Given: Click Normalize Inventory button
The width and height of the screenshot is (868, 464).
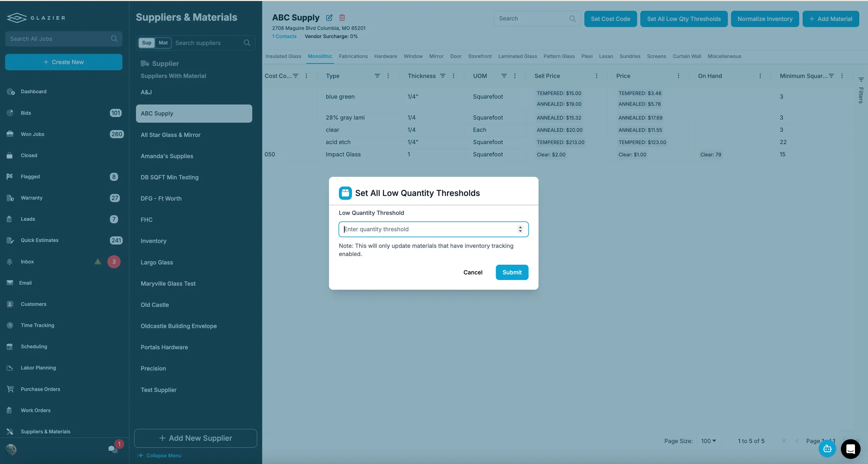Looking at the screenshot, I should 765,19.
